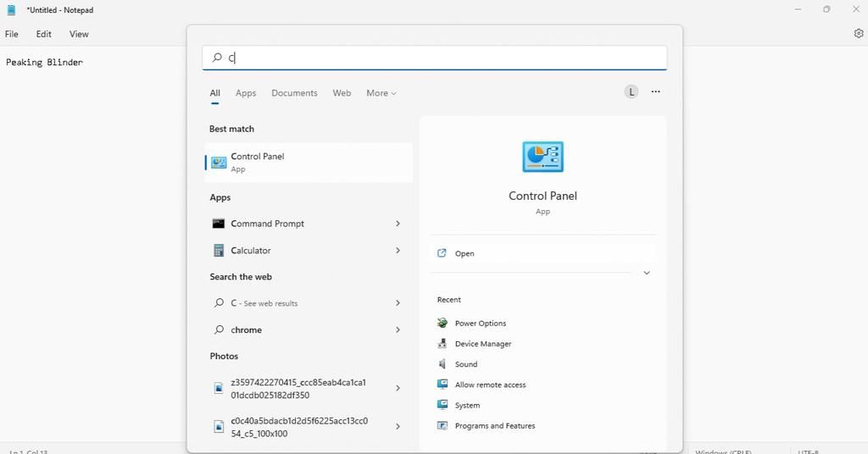Click the Programs and Features icon

coord(442,425)
